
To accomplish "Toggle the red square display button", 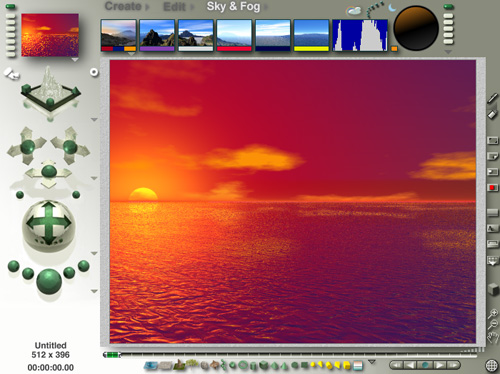I will coord(492,187).
